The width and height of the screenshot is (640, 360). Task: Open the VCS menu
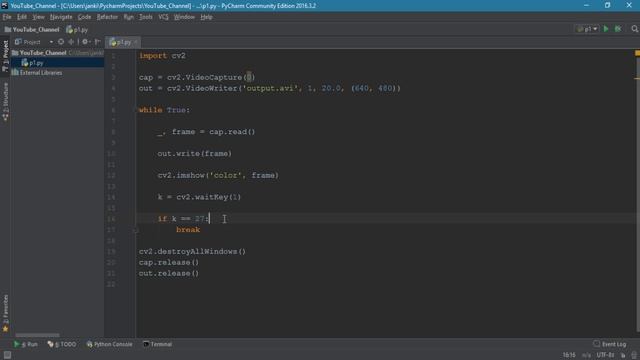click(x=163, y=17)
